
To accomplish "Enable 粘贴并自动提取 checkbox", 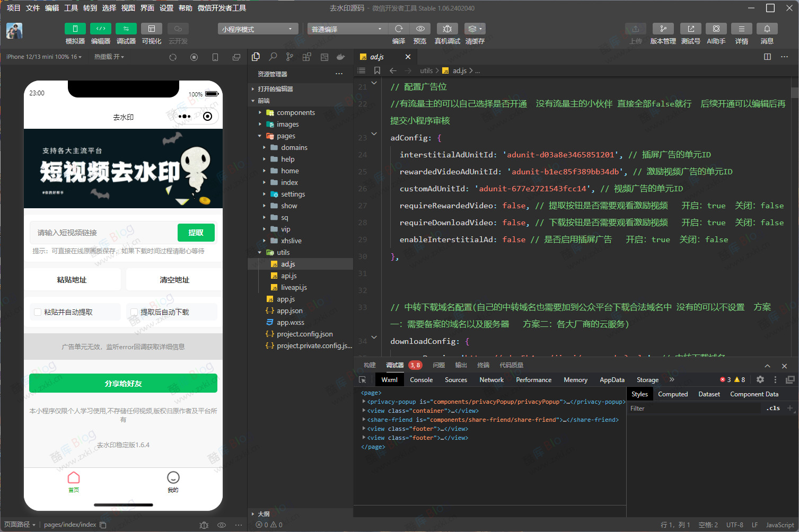I will 38,312.
